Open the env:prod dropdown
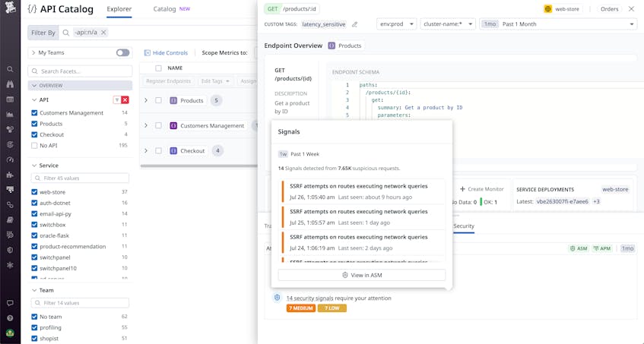644x344 pixels. [x=396, y=24]
